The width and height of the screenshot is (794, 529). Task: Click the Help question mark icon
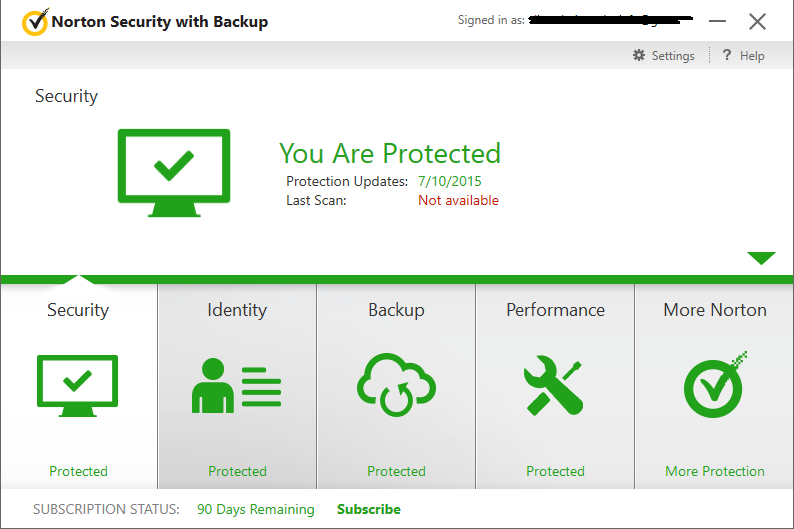[727, 55]
